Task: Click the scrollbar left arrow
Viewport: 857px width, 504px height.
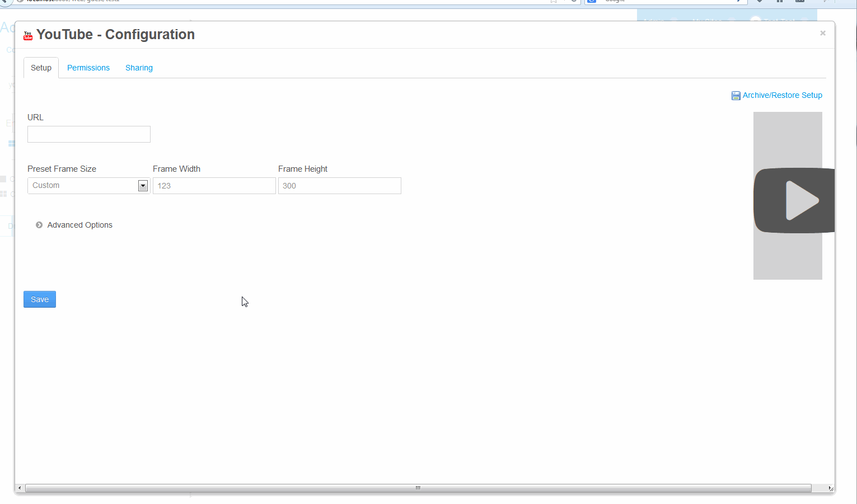Action: click(x=20, y=488)
